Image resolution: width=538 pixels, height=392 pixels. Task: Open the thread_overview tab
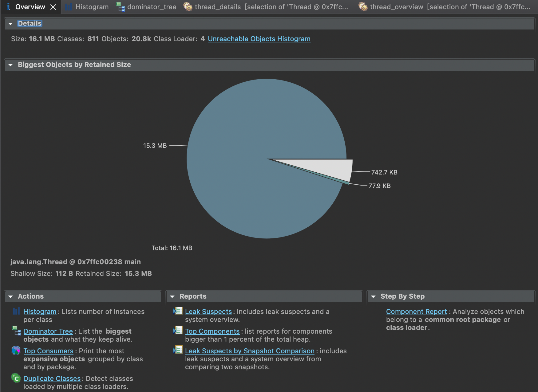point(445,7)
